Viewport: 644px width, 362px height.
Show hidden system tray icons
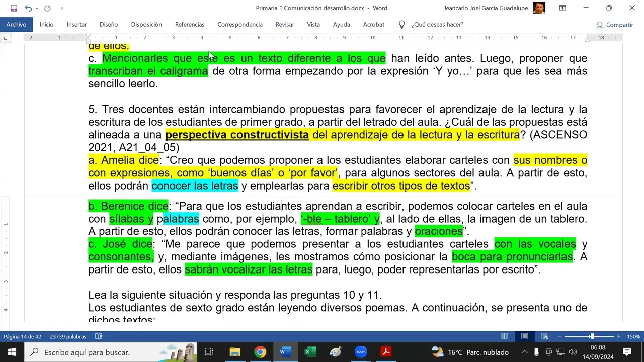click(x=524, y=352)
